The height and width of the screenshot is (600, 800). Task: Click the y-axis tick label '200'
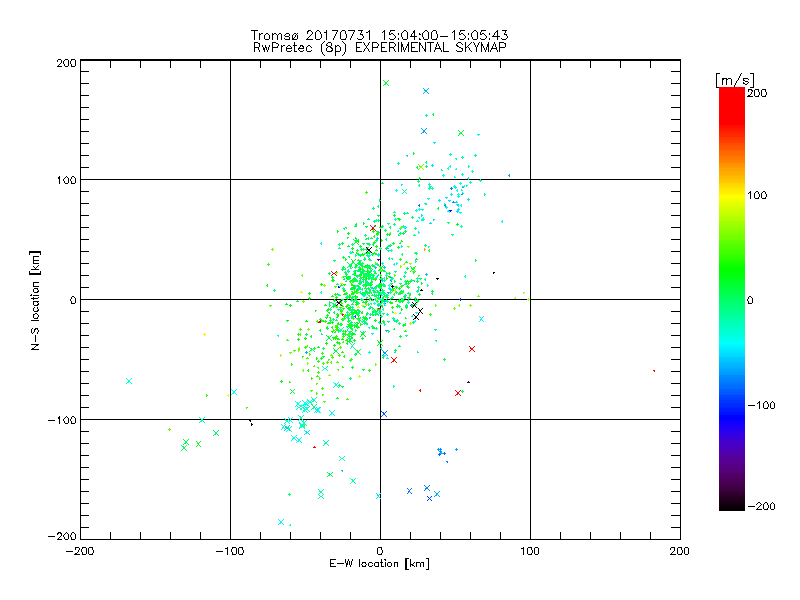[x=66, y=63]
